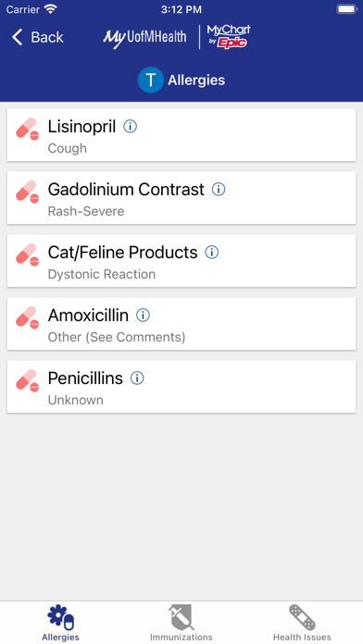The width and height of the screenshot is (363, 644).
Task: Click the MyUofMHealth logo
Action: (x=144, y=38)
